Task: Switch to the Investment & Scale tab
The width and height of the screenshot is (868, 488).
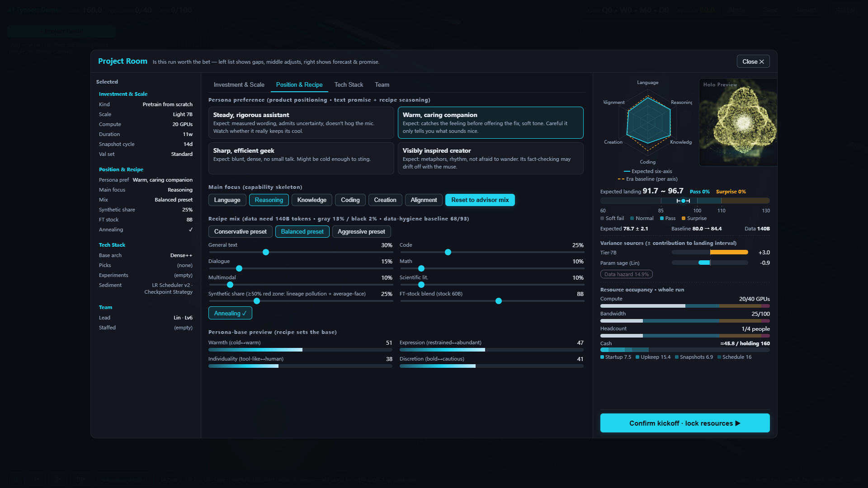Action: pos(239,84)
